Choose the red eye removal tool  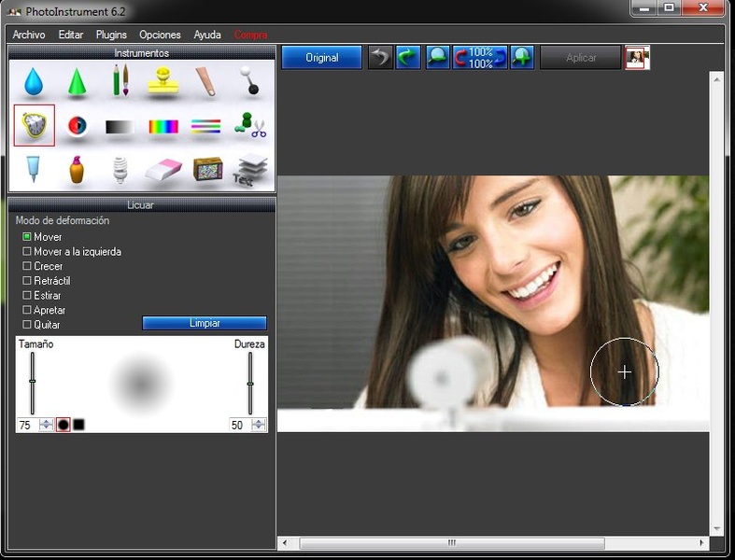coord(78,126)
